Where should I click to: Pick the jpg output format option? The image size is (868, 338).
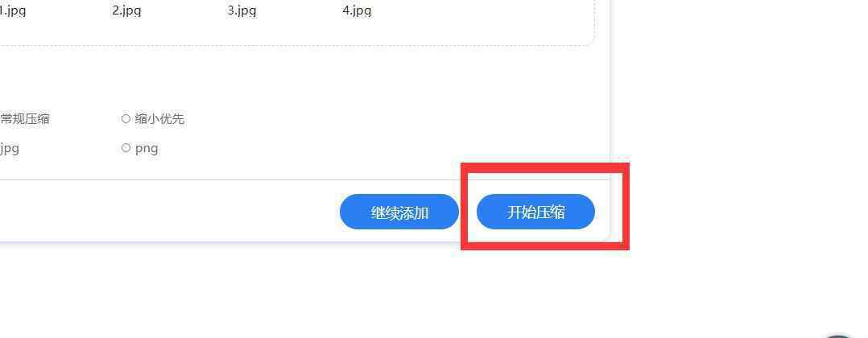pyautogui.click(x=10, y=148)
